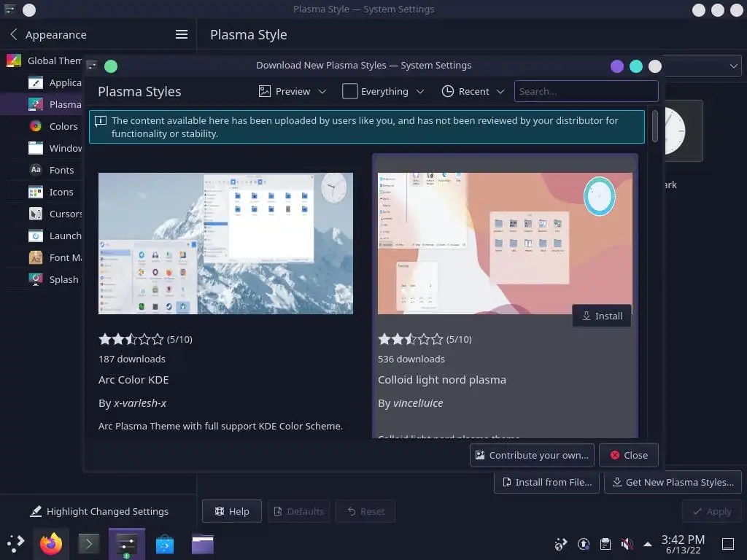Open the Recent sort order dropdown
This screenshot has width=747, height=560.
(473, 91)
